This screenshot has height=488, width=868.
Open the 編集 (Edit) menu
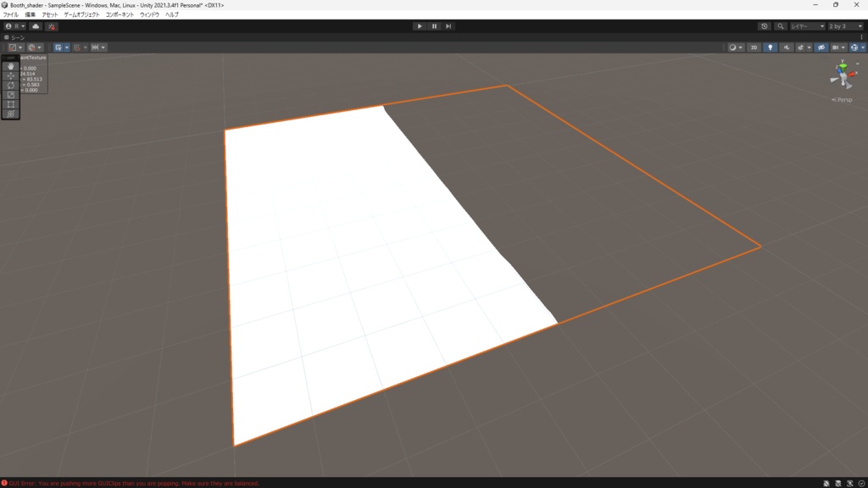pos(30,15)
